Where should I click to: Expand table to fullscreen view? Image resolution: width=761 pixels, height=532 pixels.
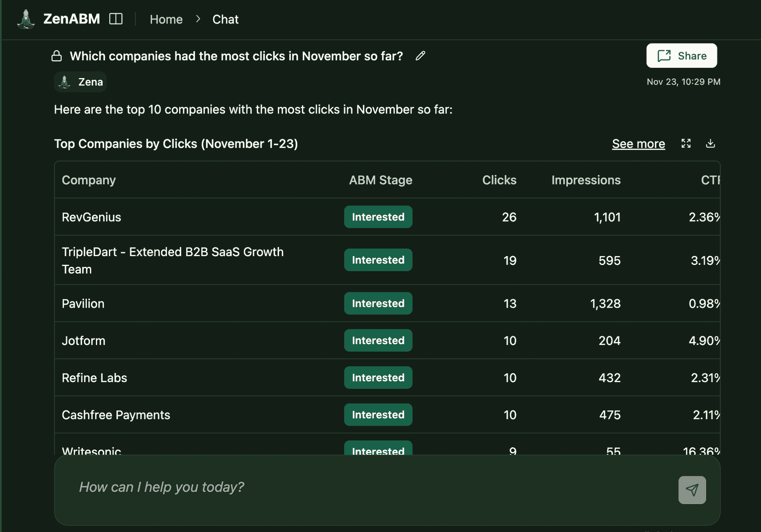tap(686, 144)
